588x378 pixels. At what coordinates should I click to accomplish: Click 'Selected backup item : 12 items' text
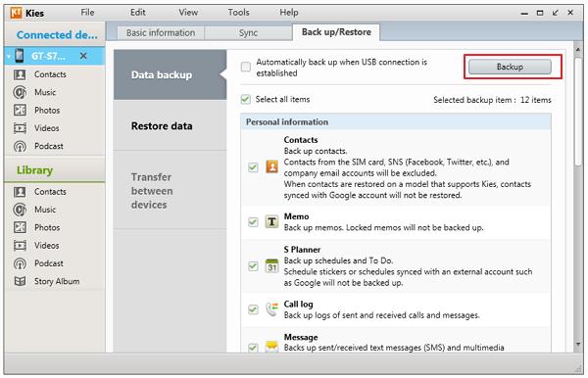pos(492,100)
